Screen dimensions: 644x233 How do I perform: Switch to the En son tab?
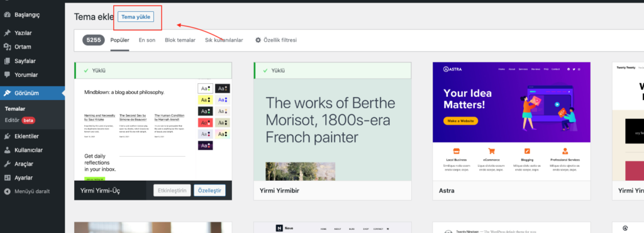pyautogui.click(x=147, y=40)
